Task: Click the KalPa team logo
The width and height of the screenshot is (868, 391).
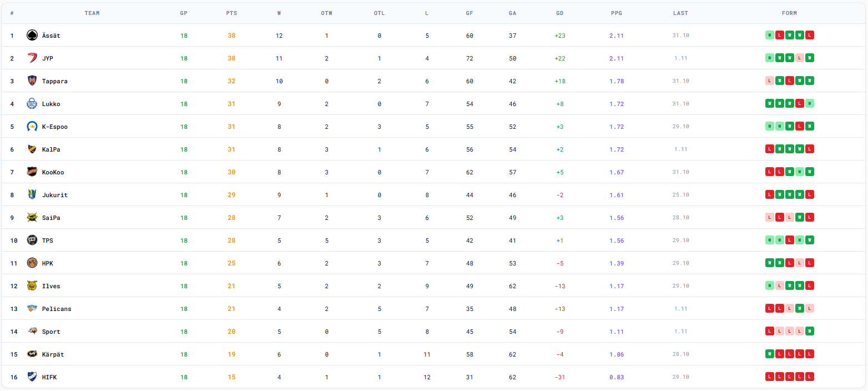Action: click(32, 149)
